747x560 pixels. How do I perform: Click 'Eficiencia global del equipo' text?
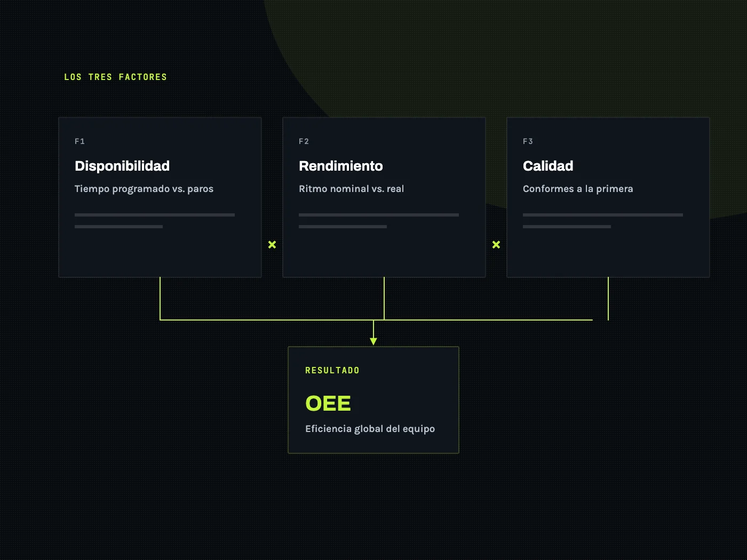point(370,429)
